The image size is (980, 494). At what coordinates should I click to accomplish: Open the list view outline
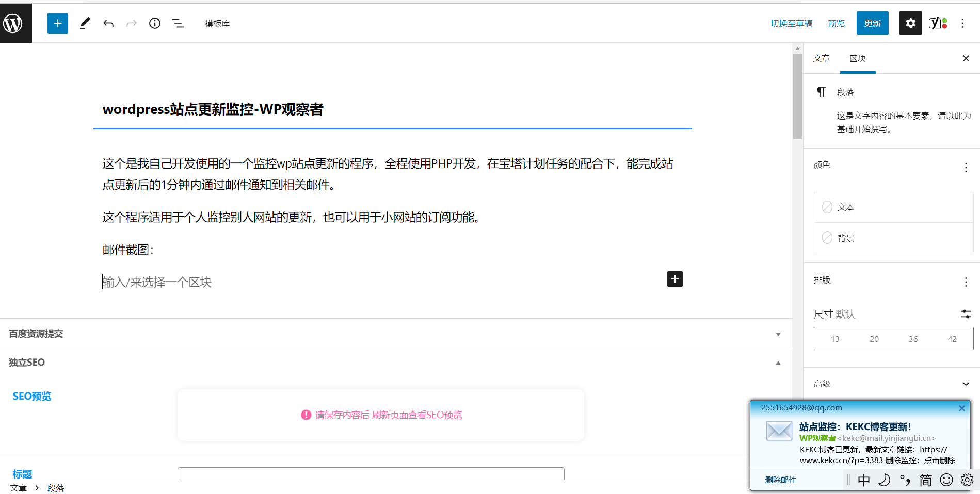click(178, 23)
